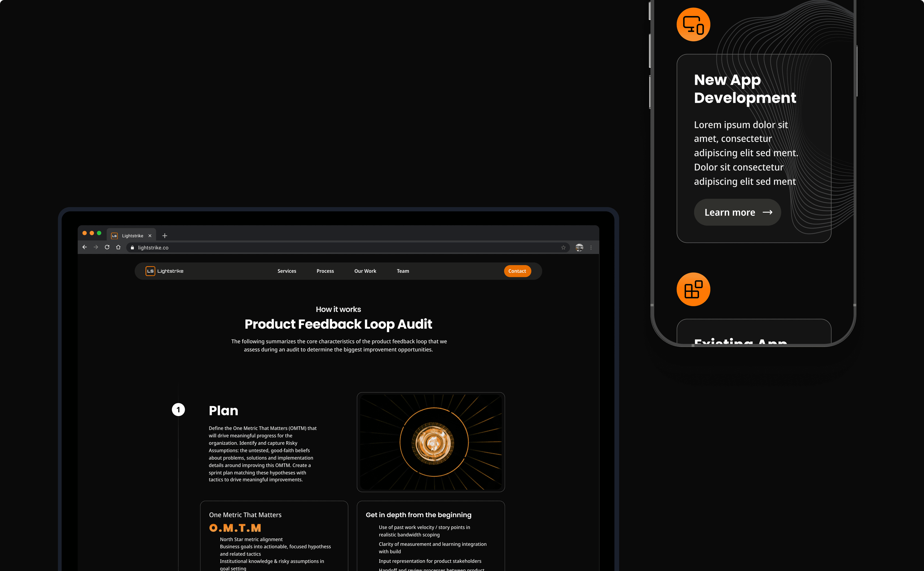Click the browser home icon
This screenshot has width=924, height=571.
[x=118, y=247]
